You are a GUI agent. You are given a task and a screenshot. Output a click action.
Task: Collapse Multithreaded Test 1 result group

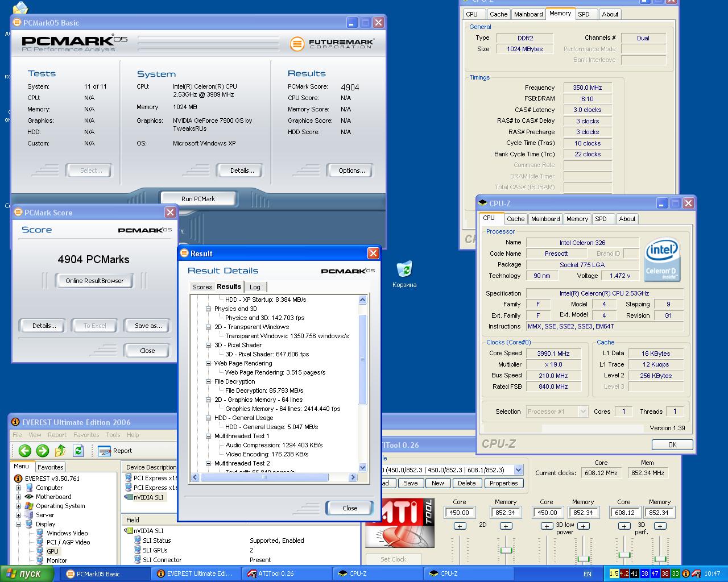[209, 436]
